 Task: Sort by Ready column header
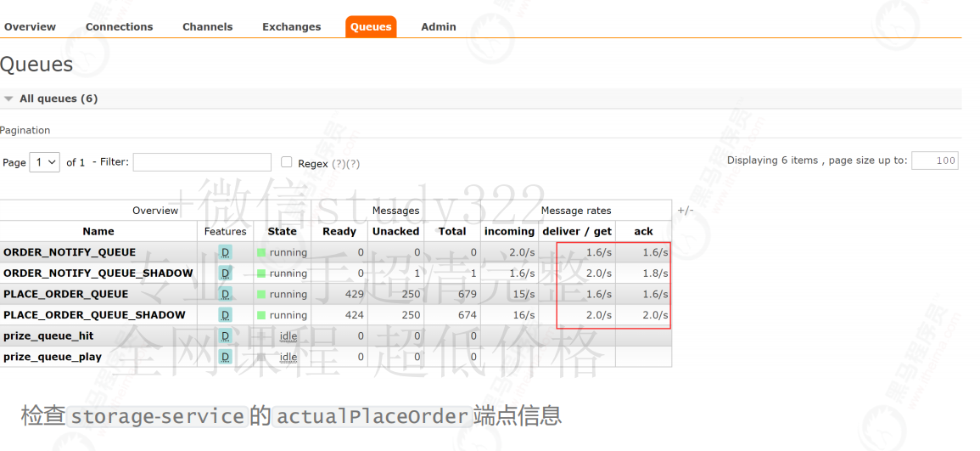coord(339,231)
